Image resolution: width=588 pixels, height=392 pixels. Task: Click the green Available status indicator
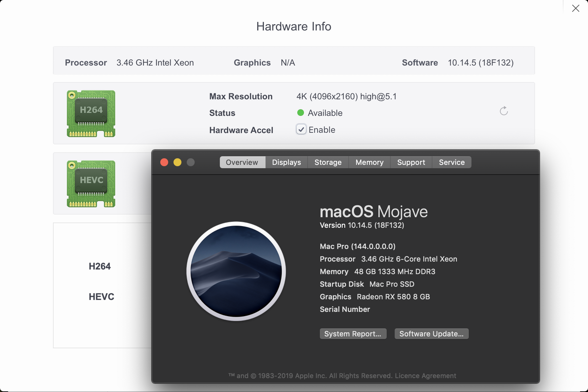click(301, 113)
